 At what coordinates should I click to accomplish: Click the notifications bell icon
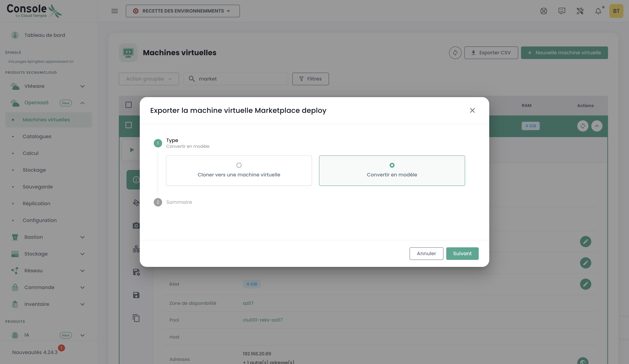(x=598, y=11)
